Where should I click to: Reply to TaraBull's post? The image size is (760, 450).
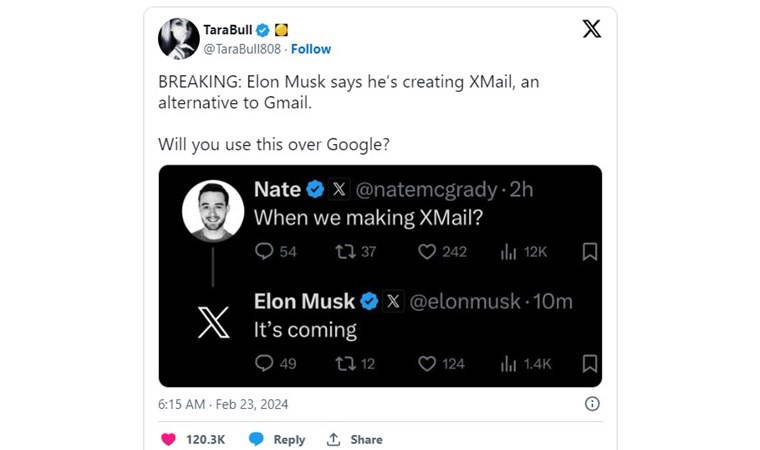pos(277,439)
